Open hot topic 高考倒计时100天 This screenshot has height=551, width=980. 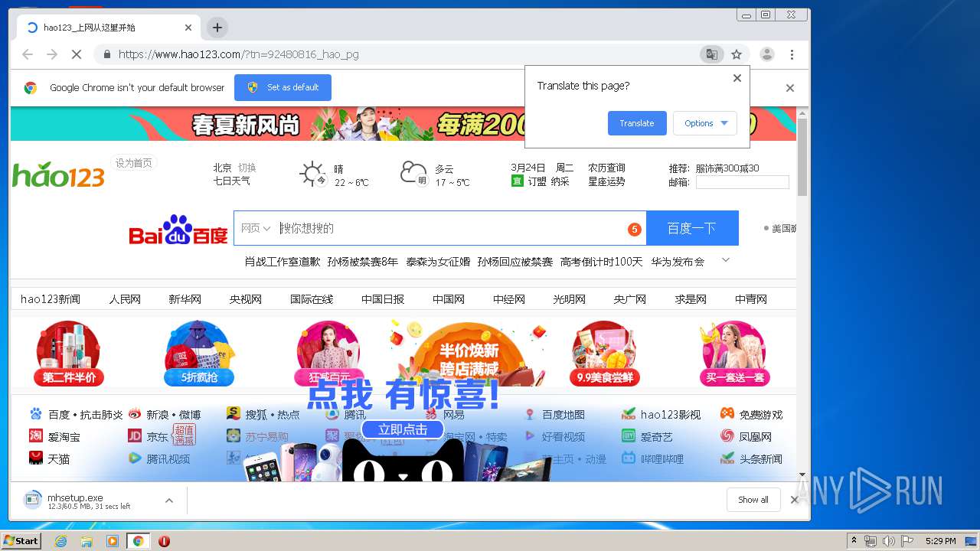point(602,262)
